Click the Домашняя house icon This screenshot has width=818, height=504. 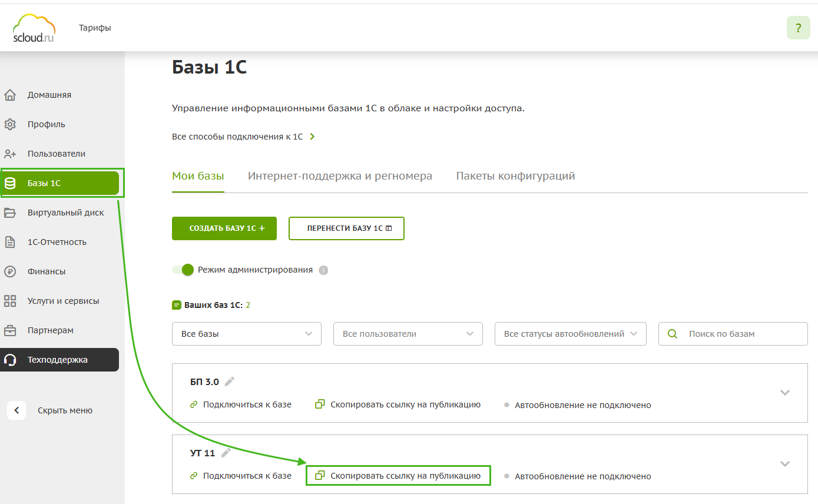[10, 95]
